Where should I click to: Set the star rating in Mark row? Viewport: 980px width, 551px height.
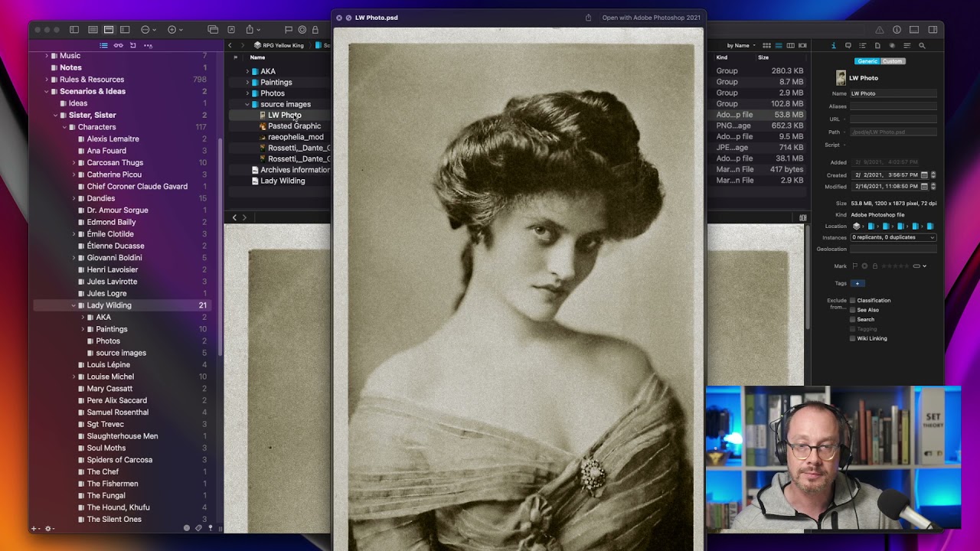(x=895, y=266)
